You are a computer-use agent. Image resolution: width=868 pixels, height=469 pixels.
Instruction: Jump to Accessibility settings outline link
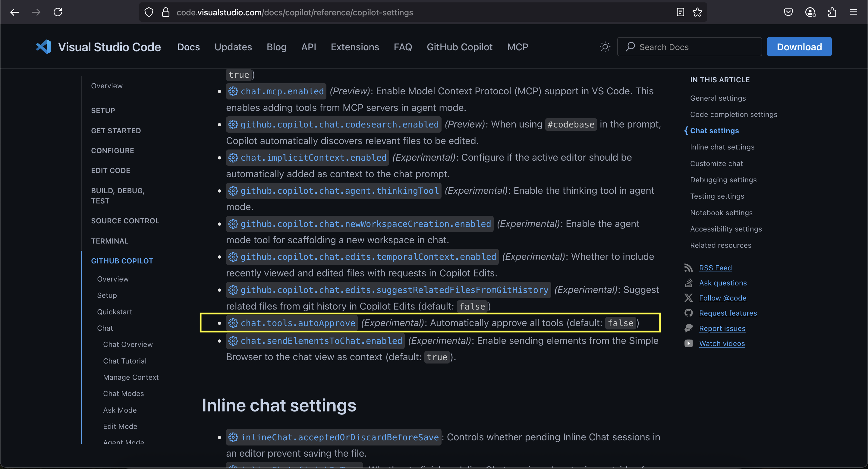[x=726, y=229]
